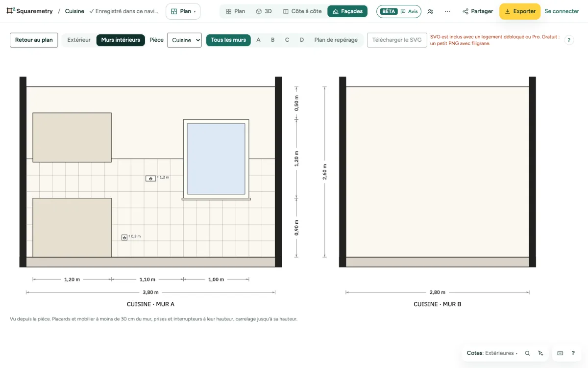Open the Cotes Extérieures dropdown
This screenshot has height=368, width=588.
tap(492, 353)
